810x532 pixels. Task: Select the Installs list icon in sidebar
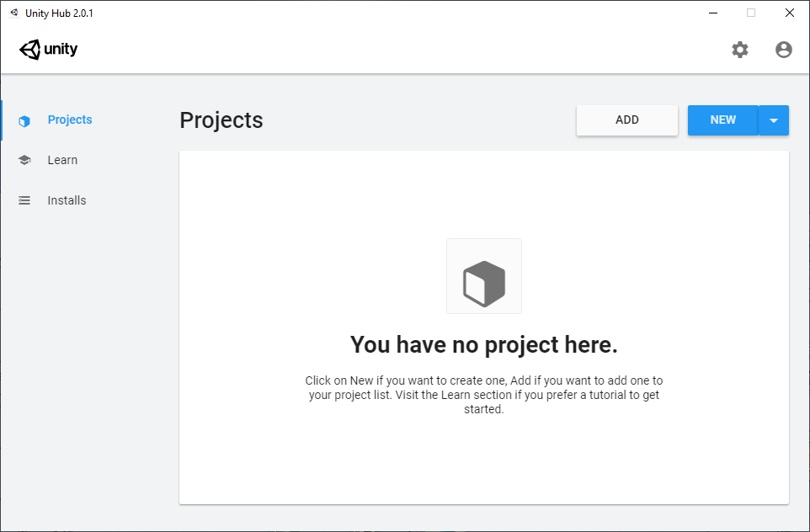(24, 200)
